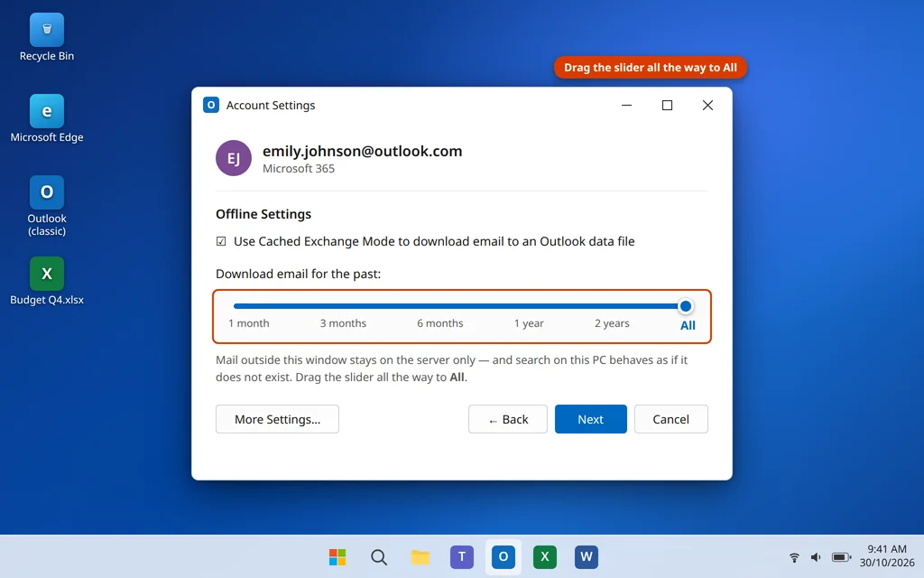This screenshot has width=924, height=578.
Task: Open File Explorer from the taskbar
Action: [x=420, y=556]
